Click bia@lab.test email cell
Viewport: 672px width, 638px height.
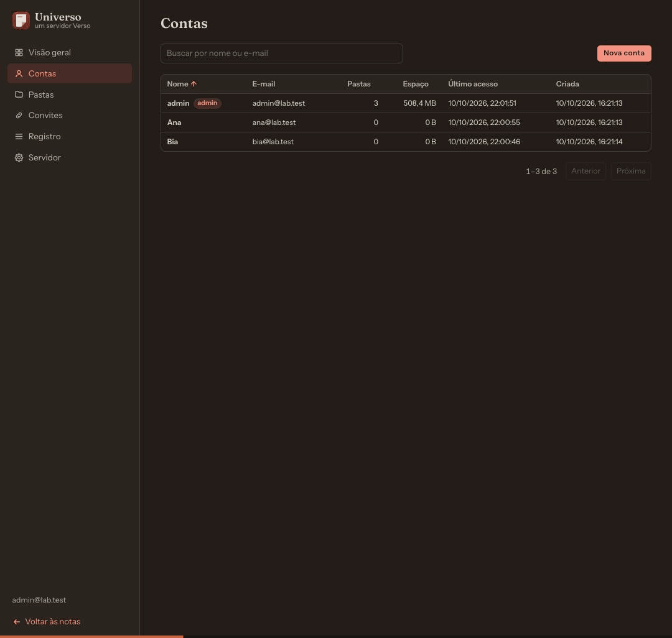click(273, 142)
